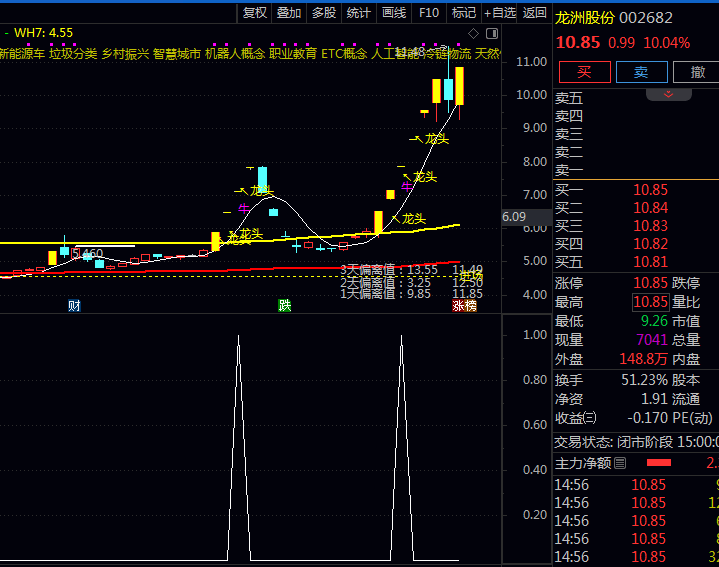Click the stock name 龙洲股份
The height and width of the screenshot is (567, 719).
(x=585, y=18)
